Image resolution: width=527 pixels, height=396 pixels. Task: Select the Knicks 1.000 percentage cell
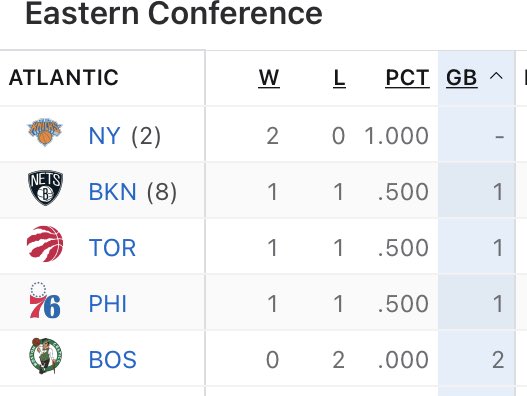click(397, 136)
